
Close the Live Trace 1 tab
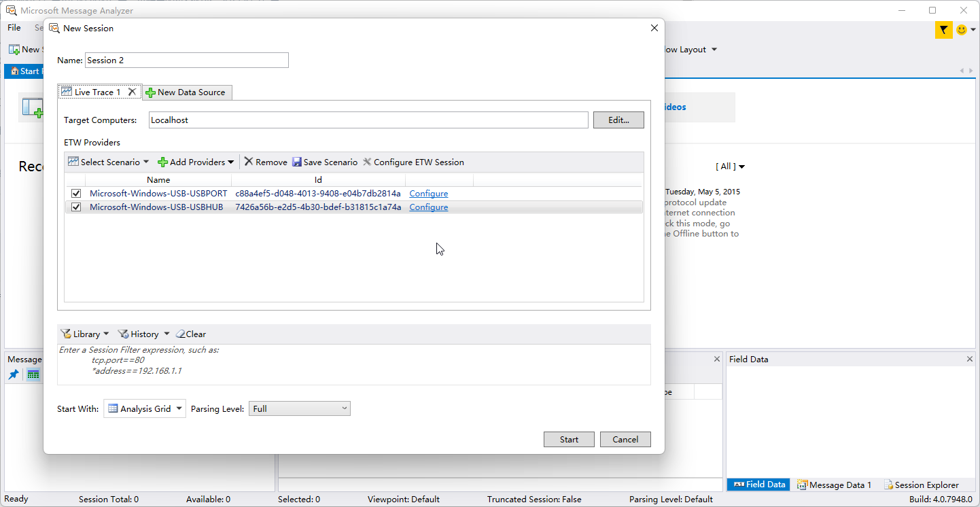click(133, 92)
